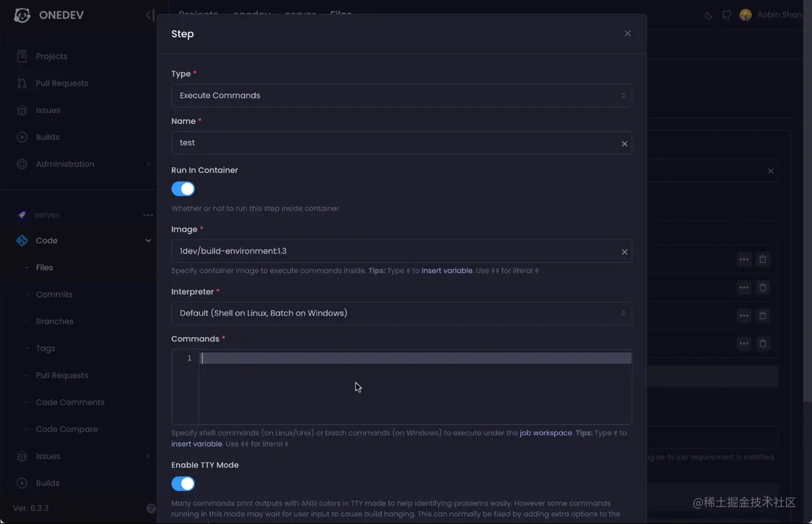Open second step row ellipsis menu

click(744, 287)
